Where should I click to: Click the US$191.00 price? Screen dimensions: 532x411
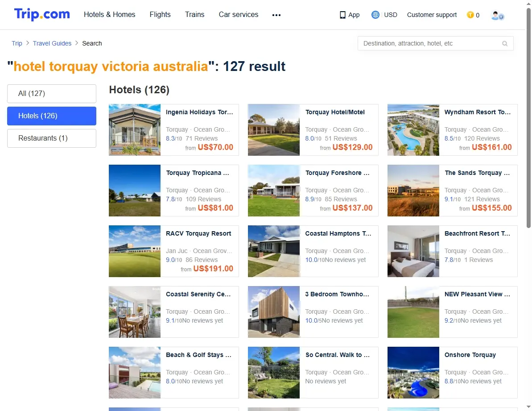(x=213, y=269)
